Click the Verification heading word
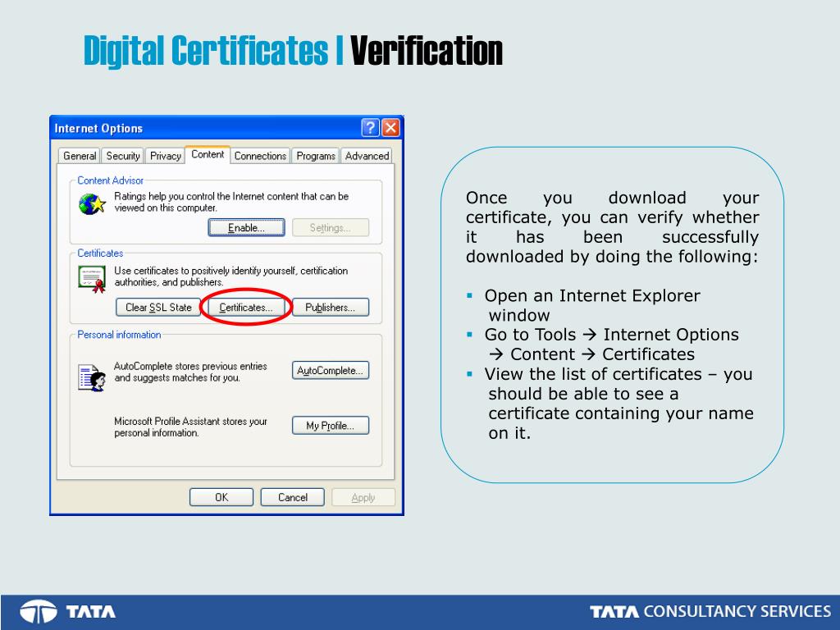840x630 pixels. [x=427, y=51]
